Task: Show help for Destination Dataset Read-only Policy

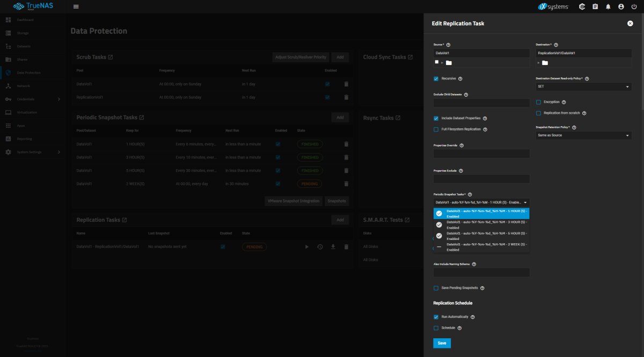Action: [587, 78]
